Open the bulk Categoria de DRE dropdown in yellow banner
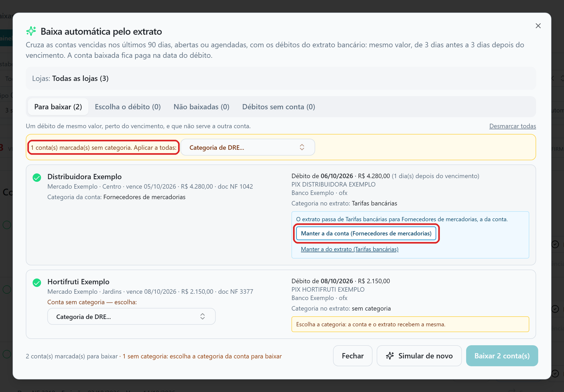 tap(247, 148)
